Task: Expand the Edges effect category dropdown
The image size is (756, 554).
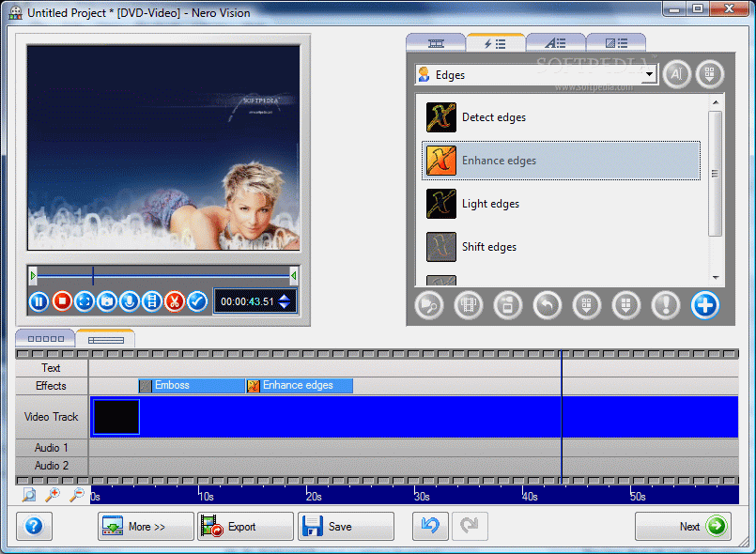Action: tap(650, 74)
